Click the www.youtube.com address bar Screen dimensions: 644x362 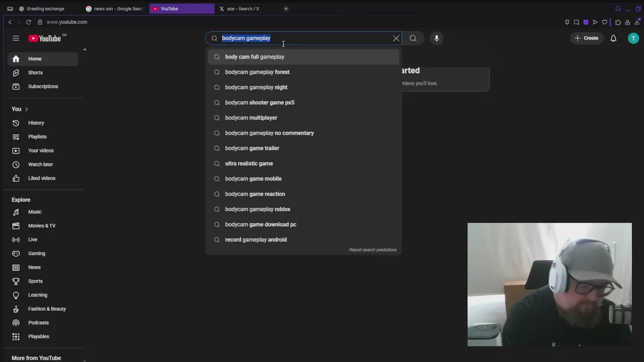[67, 22]
